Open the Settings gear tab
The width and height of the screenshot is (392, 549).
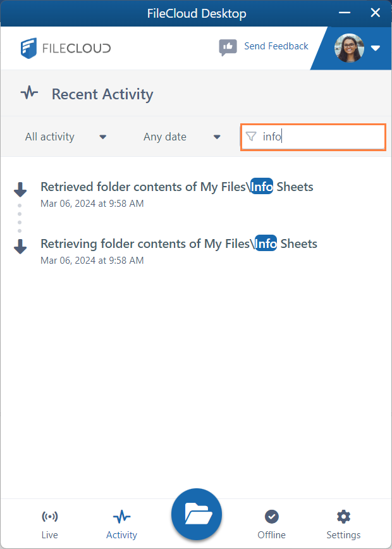(x=343, y=524)
